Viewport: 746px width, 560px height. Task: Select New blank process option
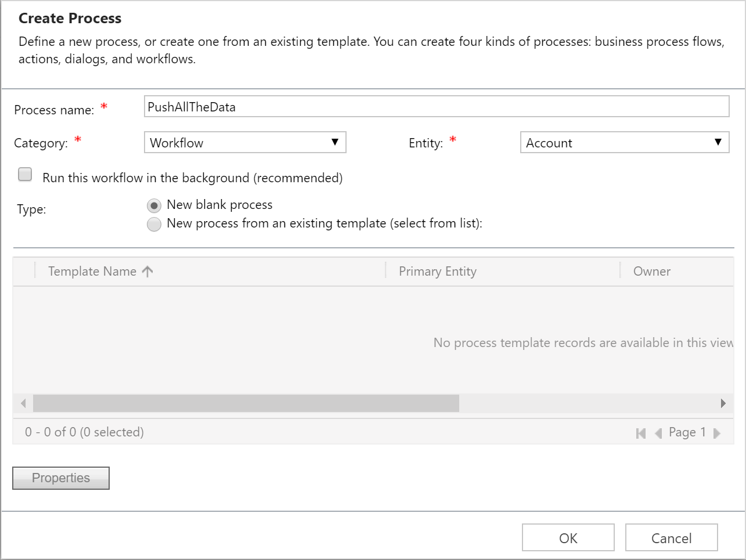click(154, 205)
